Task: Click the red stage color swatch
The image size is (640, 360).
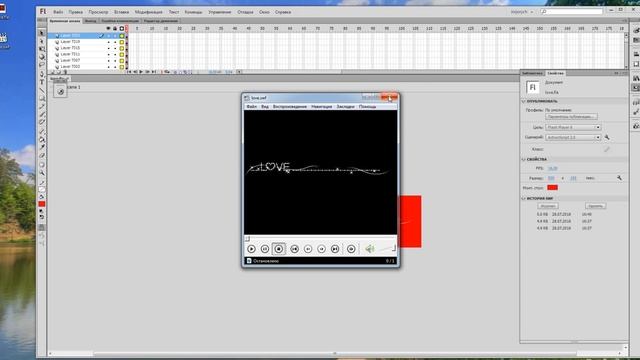Action: [552, 187]
